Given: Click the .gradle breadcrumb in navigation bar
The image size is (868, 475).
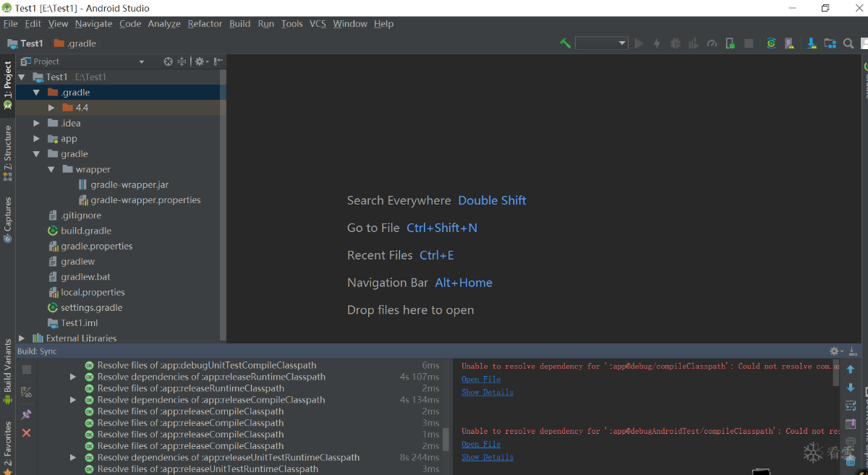Looking at the screenshot, I should 75,43.
